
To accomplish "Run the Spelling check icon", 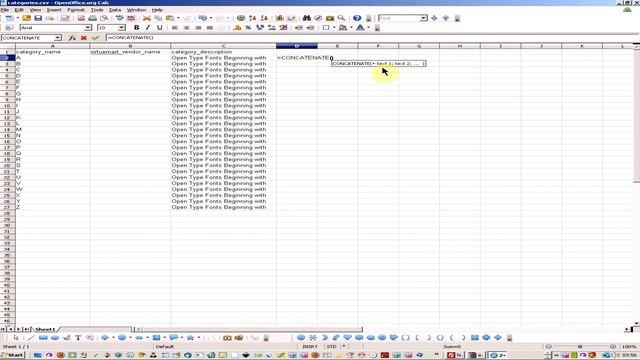I will coord(119,18).
